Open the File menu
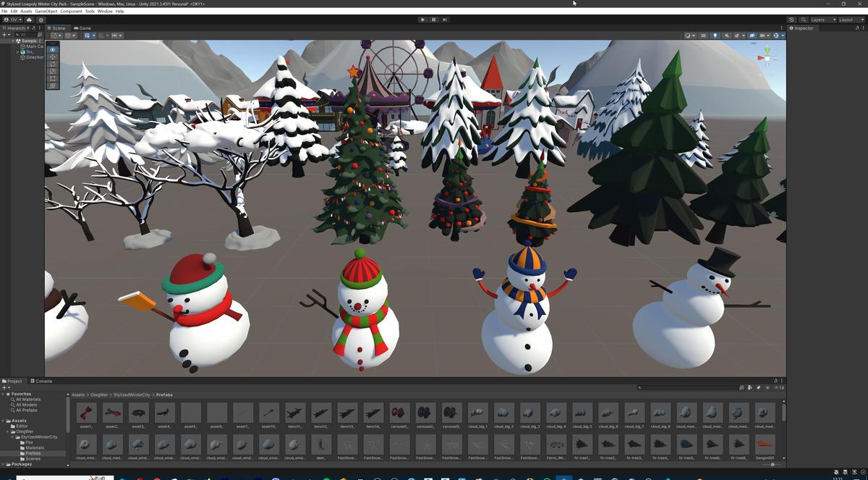The image size is (868, 480). 4,12
